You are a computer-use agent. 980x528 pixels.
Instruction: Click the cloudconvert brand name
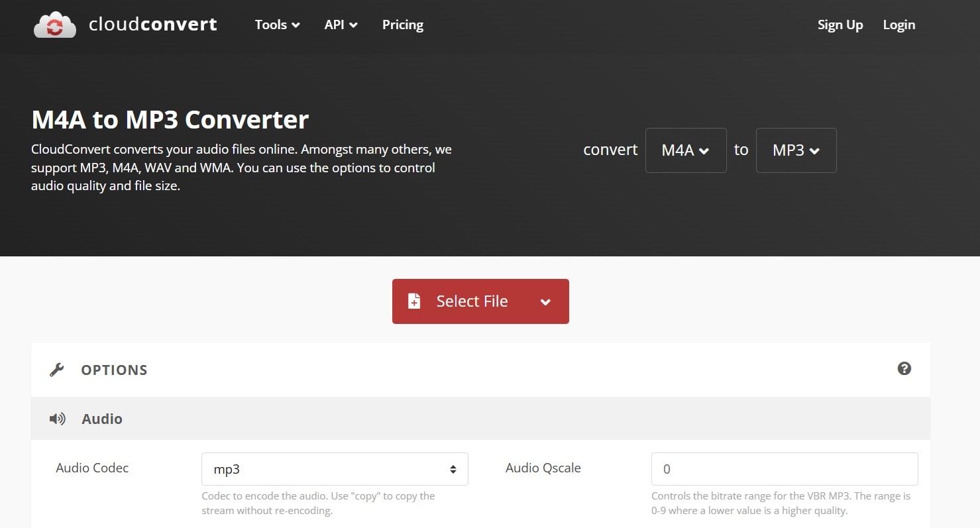153,25
